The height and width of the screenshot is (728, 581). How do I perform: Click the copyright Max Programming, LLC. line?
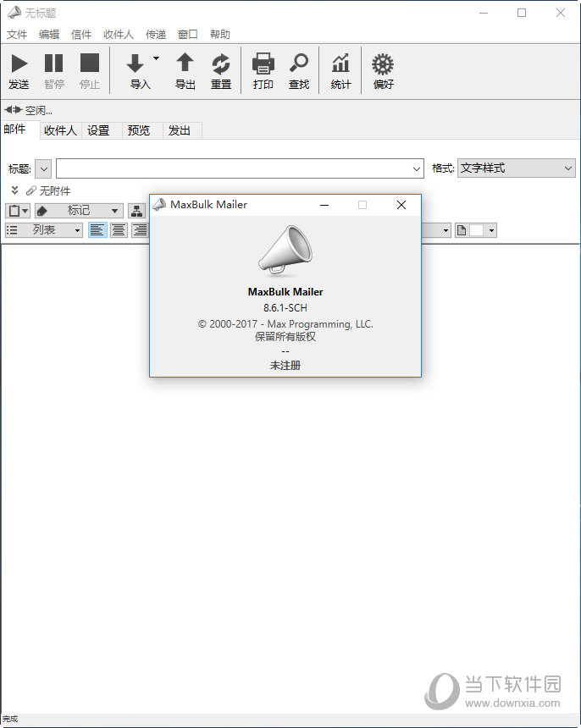(285, 324)
